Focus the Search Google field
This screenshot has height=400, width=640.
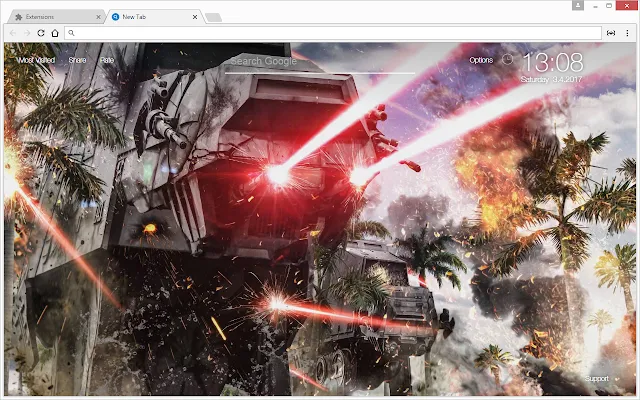[x=320, y=62]
